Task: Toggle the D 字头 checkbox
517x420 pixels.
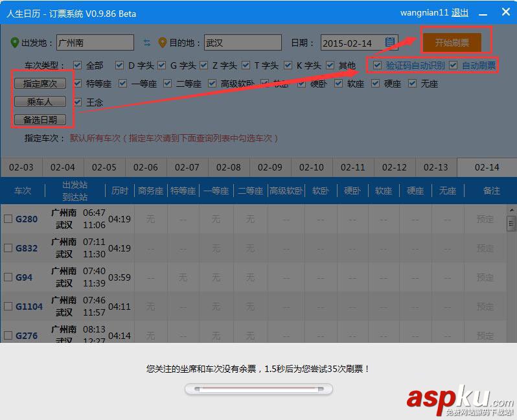Action: (119, 65)
